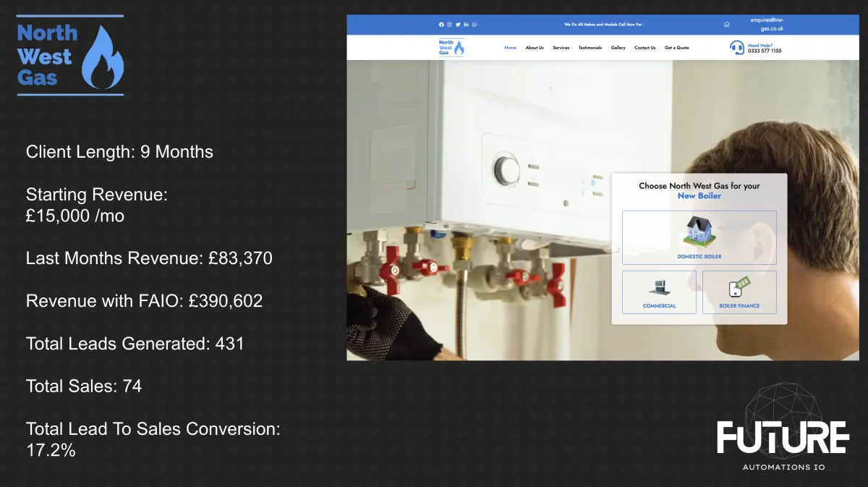Open the Twitter bird icon in the header
The height and width of the screenshot is (487, 868).
(458, 25)
